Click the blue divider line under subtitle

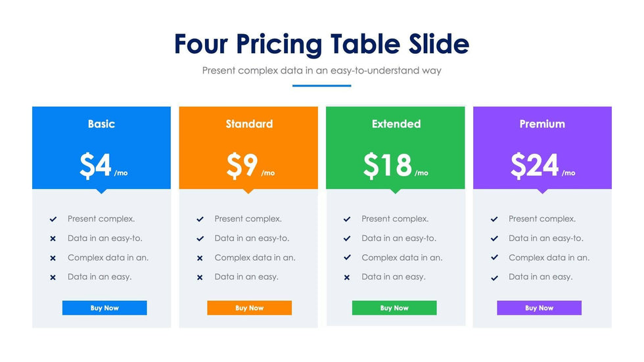[x=321, y=85]
